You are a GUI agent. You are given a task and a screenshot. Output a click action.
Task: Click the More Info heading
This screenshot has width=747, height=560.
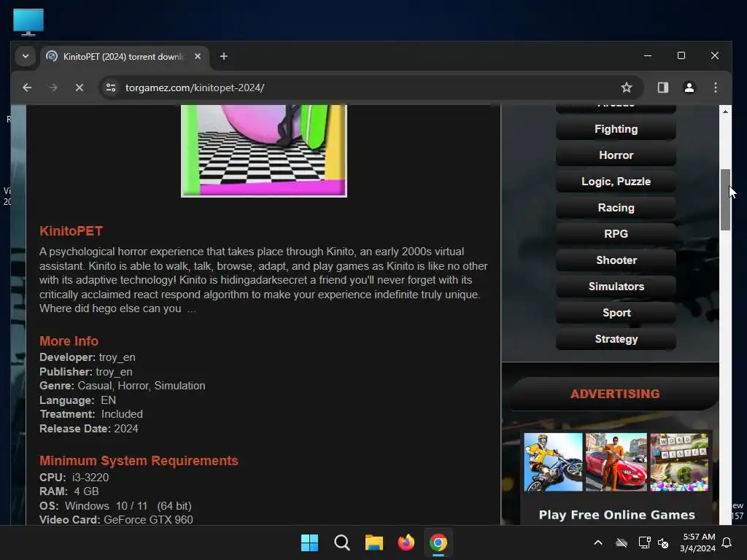[69, 341]
